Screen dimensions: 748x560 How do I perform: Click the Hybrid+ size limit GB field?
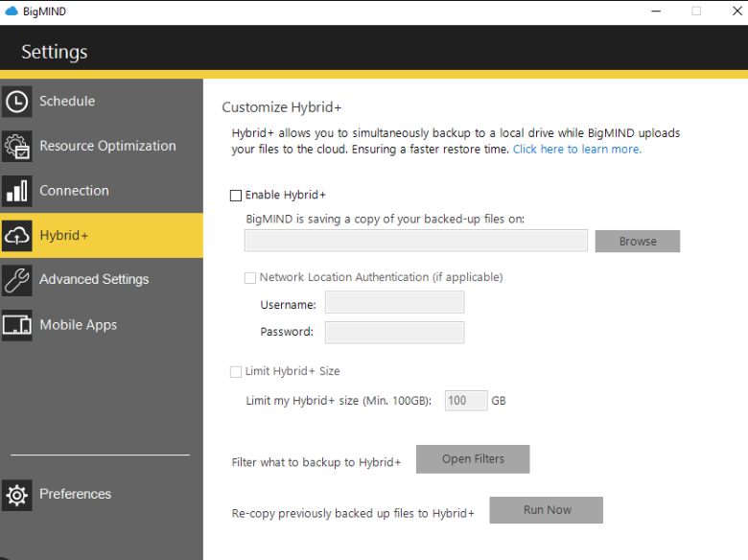click(466, 401)
